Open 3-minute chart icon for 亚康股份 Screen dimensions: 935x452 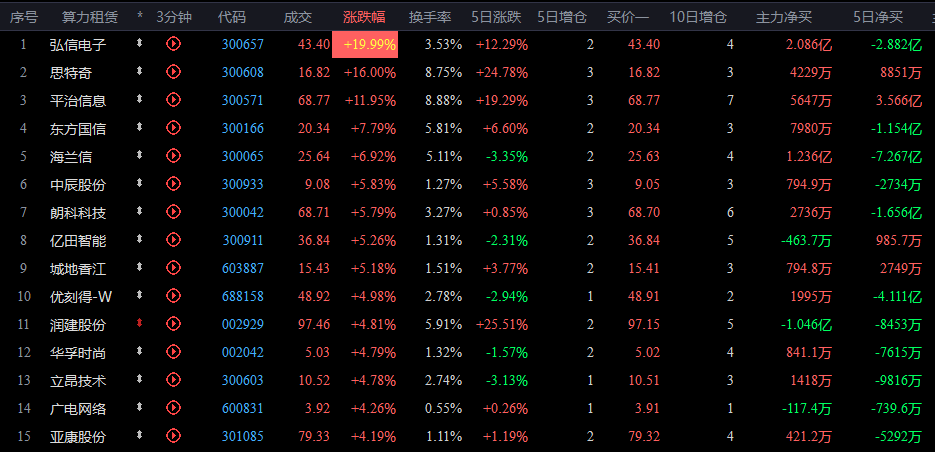(173, 436)
